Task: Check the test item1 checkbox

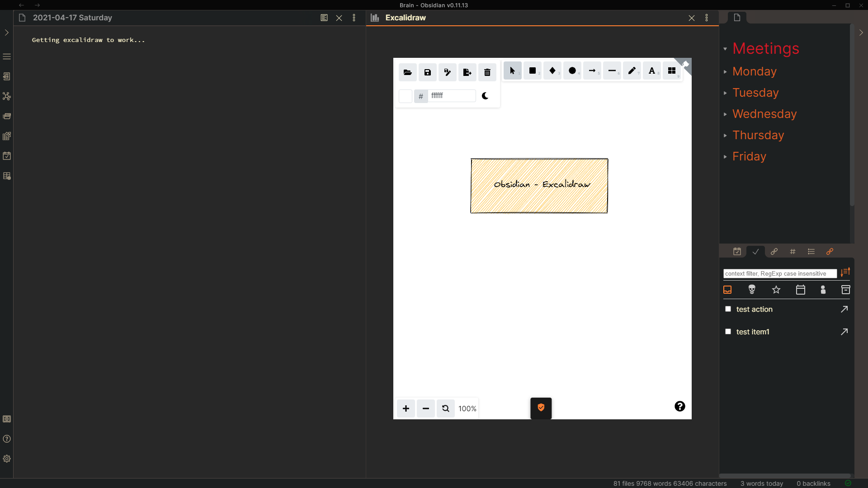Action: coord(728,332)
